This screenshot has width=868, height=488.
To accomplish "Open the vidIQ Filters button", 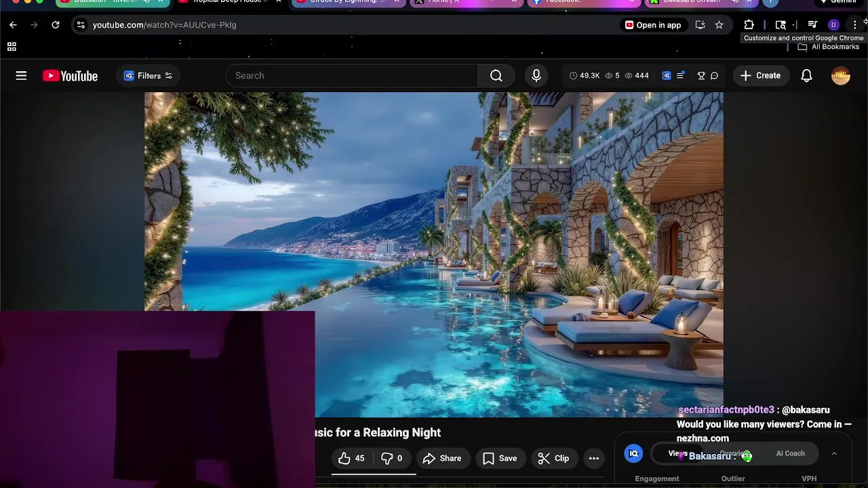I will coord(148,76).
